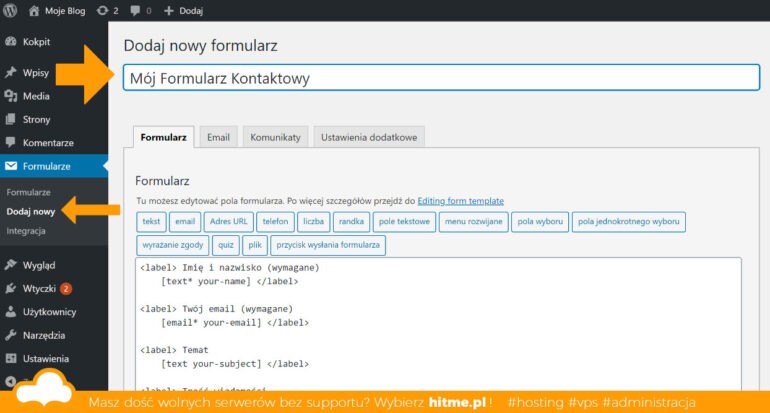Click the Kokpit dashboard icon
This screenshot has width=770, height=413.
[x=11, y=42]
